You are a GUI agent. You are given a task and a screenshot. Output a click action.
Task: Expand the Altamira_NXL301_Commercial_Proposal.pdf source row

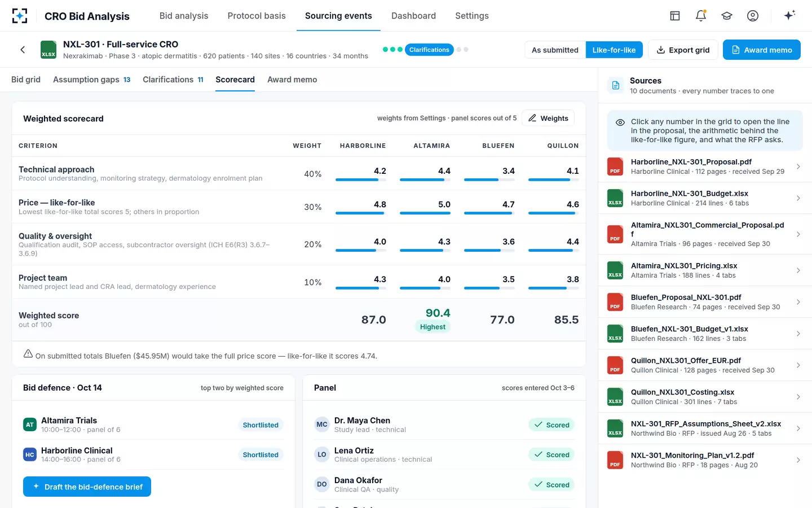705,234
